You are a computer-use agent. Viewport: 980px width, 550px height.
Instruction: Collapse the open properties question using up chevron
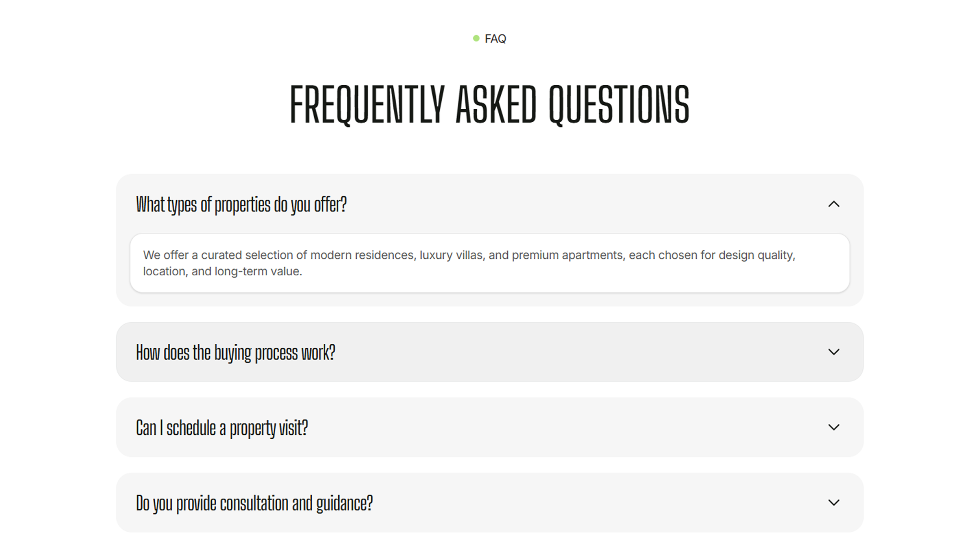click(x=833, y=204)
